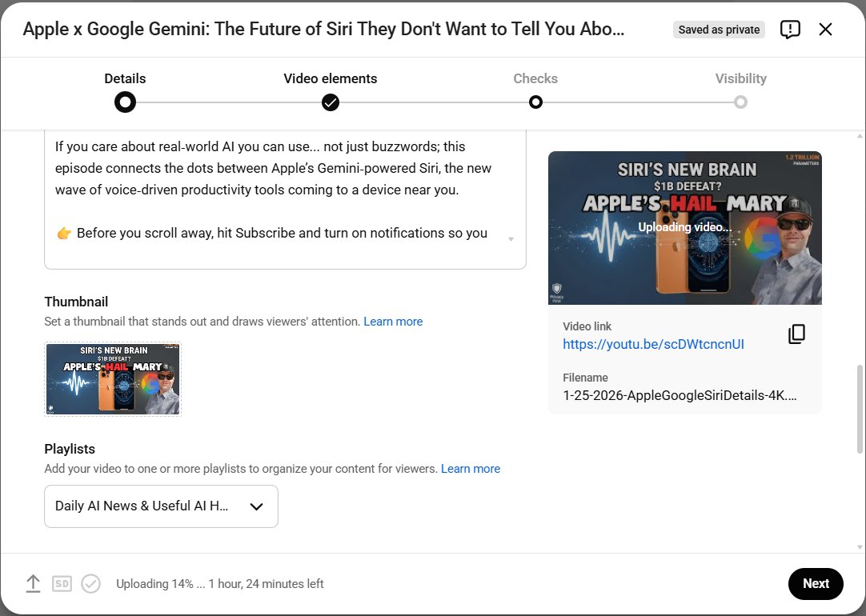Viewport: 866px width, 616px height.
Task: Click the Details step circle marker
Action: click(125, 102)
